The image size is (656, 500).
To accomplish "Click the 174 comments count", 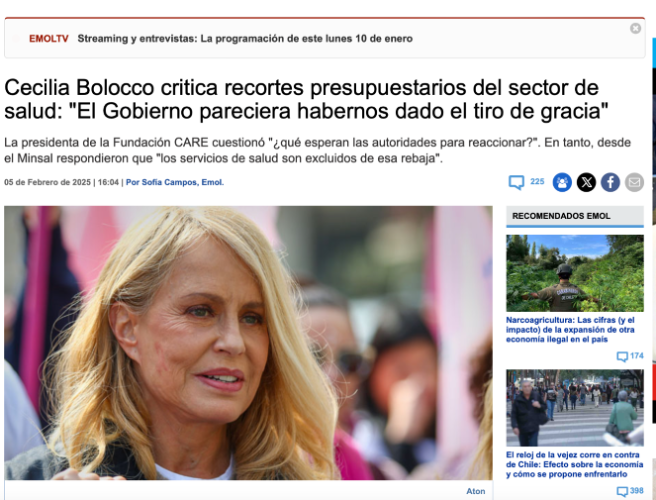I will (x=636, y=356).
